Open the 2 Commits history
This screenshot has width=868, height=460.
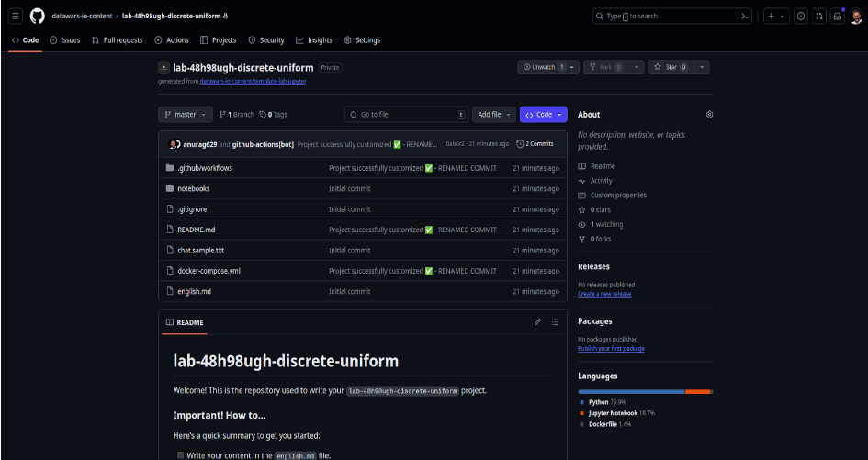coord(535,144)
